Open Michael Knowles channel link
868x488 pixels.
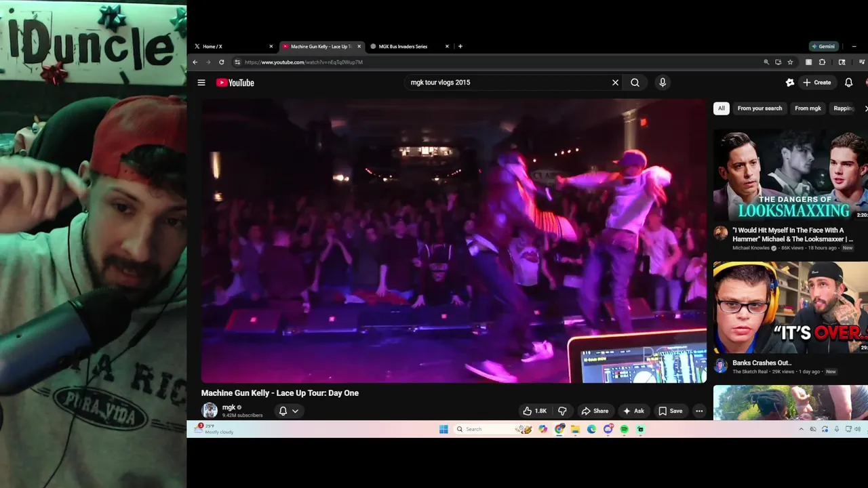[751, 248]
